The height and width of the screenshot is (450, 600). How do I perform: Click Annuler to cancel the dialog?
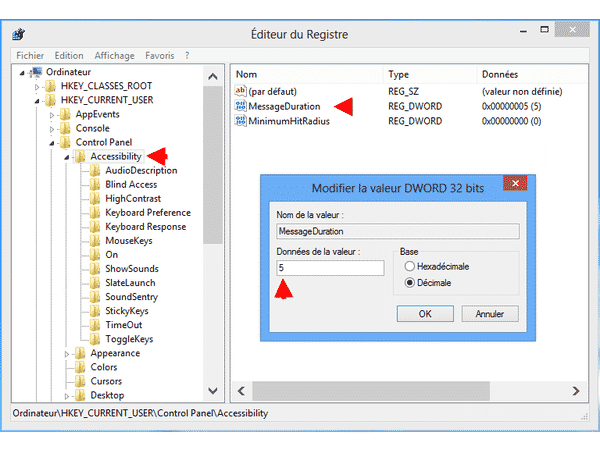(x=490, y=314)
